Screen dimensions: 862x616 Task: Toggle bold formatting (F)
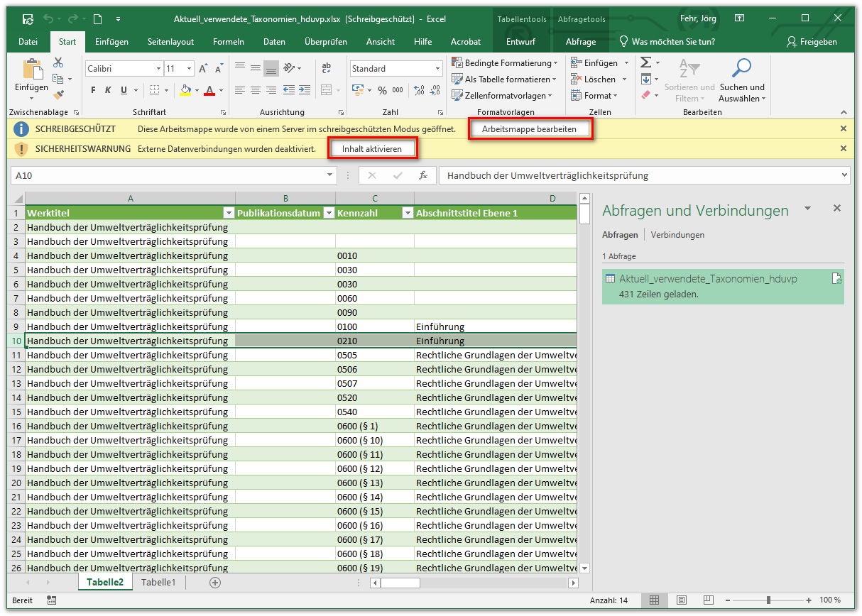[93, 90]
